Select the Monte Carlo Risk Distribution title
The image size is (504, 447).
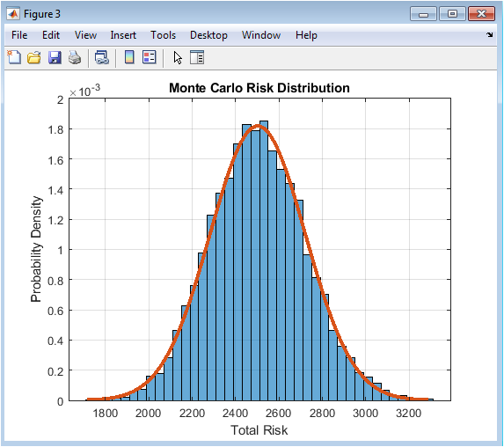[259, 88]
